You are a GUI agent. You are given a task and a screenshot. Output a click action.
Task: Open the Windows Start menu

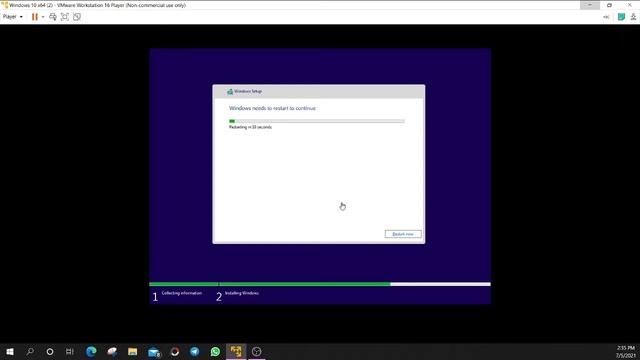coord(10,351)
